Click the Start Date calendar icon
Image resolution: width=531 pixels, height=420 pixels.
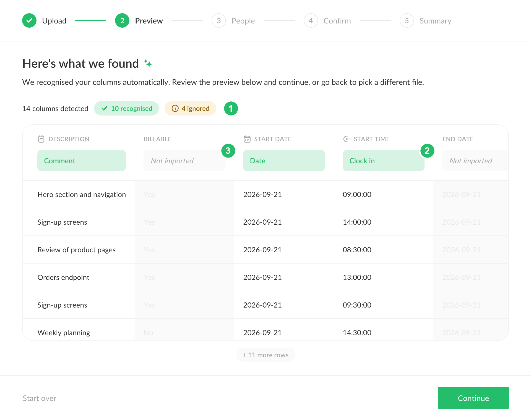(247, 139)
